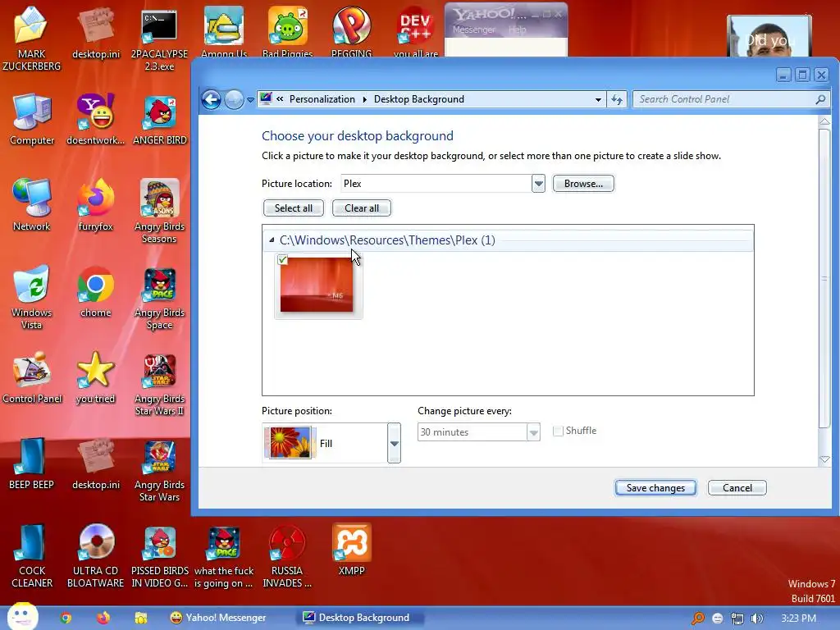The height and width of the screenshot is (630, 840).
Task: Open the Start button smiley orb
Action: (x=22, y=616)
